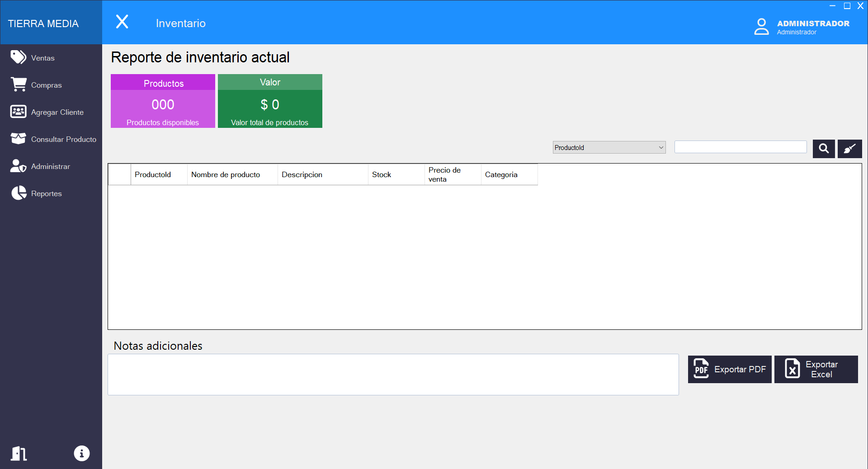868x469 pixels.
Task: Open the info circle icon
Action: [x=82, y=453]
